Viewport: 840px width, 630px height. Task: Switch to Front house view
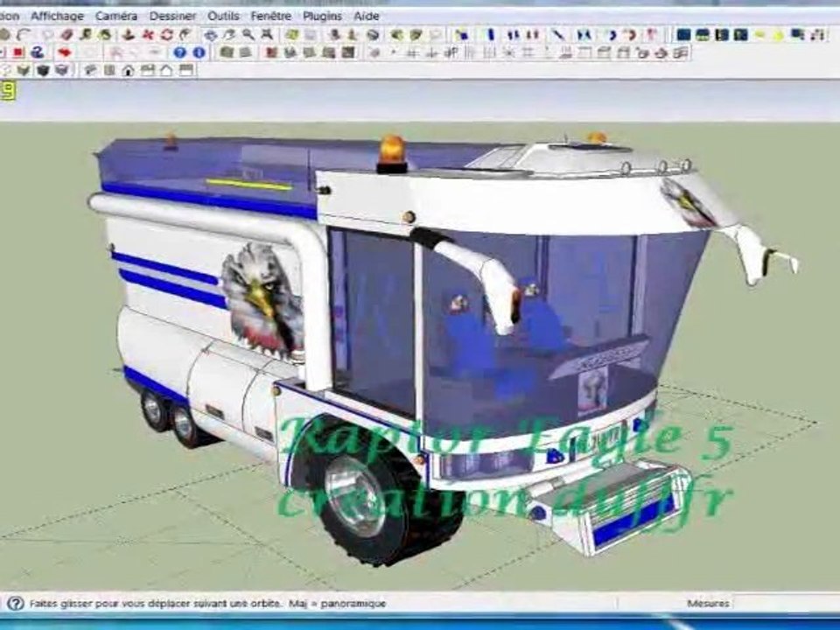pos(128,70)
